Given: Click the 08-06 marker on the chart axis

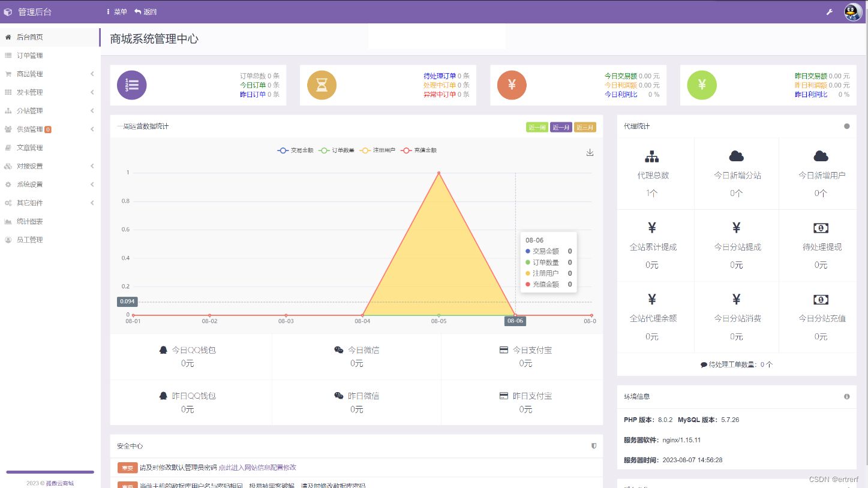Looking at the screenshot, I should pos(515,321).
